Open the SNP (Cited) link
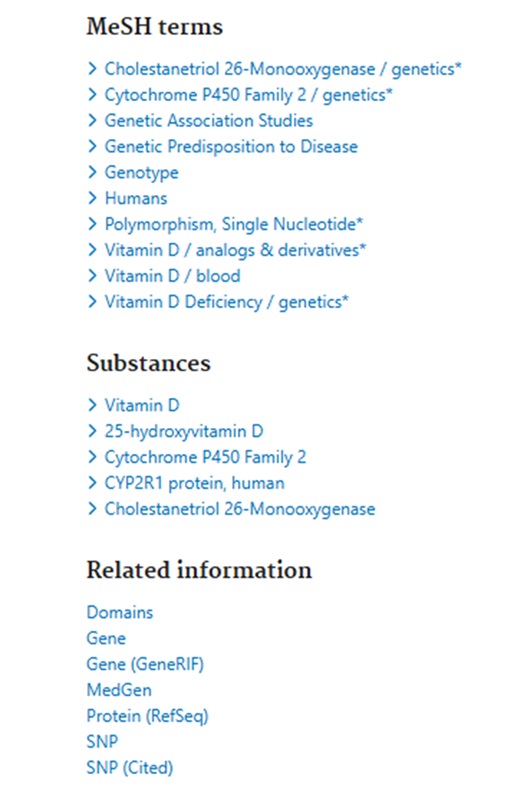 tap(130, 768)
